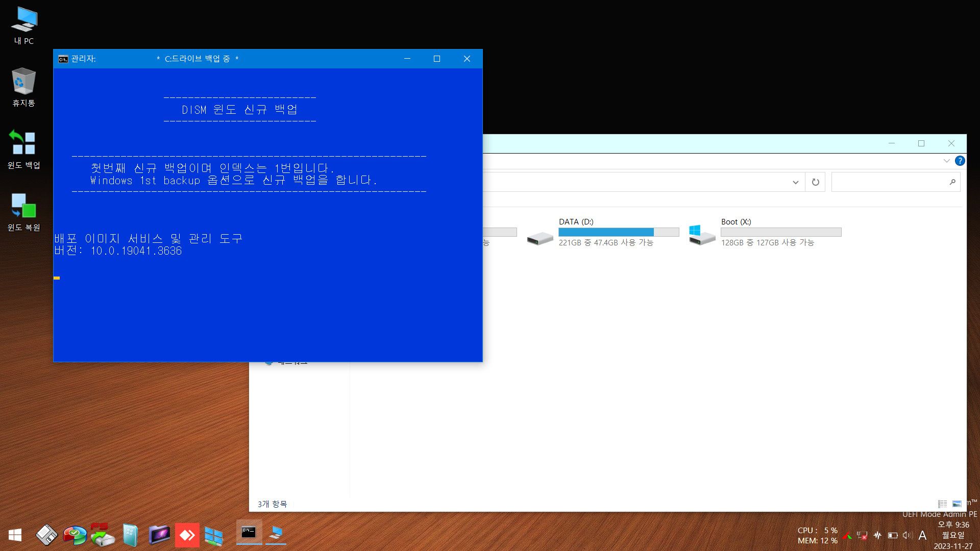980x551 pixels.
Task: Switch Explorer to details view
Action: pyautogui.click(x=942, y=504)
